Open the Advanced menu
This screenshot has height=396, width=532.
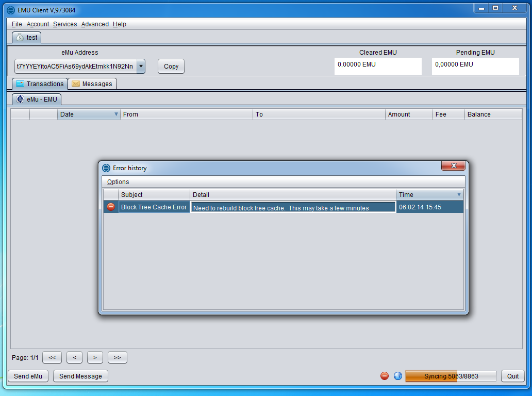95,24
